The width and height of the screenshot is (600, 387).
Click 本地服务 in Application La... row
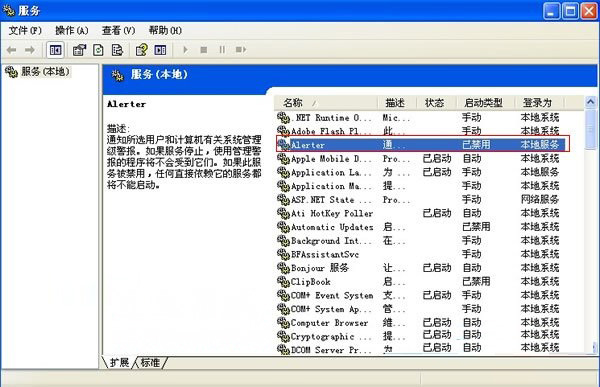(540, 172)
